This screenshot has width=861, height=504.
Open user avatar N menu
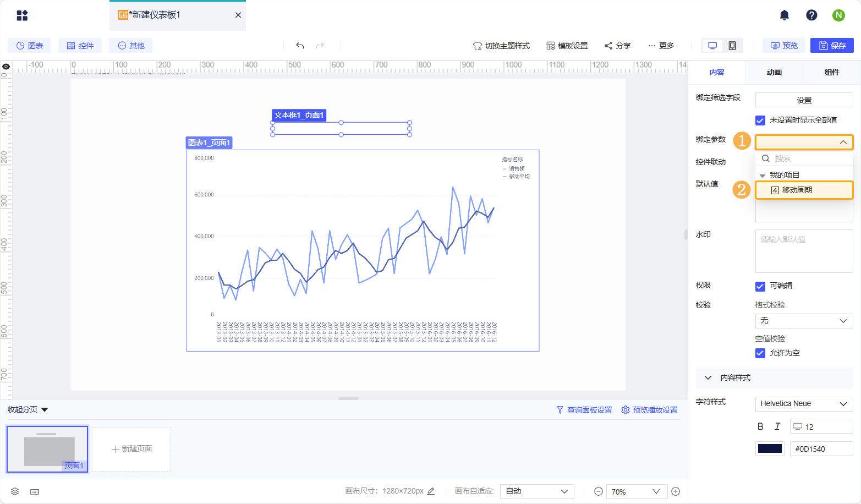tap(838, 15)
